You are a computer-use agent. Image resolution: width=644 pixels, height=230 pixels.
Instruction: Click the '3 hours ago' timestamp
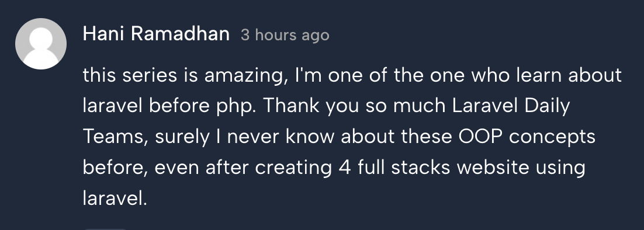click(285, 35)
